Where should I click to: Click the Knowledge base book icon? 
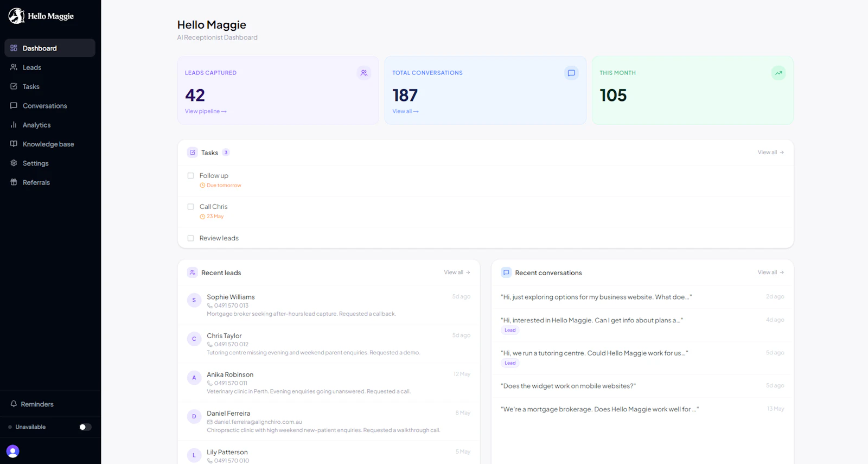coord(14,144)
